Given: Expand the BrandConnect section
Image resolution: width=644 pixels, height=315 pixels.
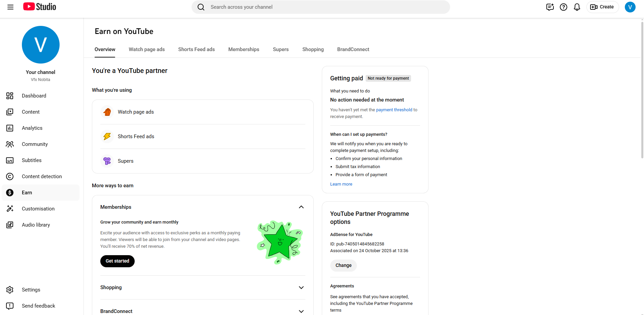Looking at the screenshot, I should [x=301, y=311].
